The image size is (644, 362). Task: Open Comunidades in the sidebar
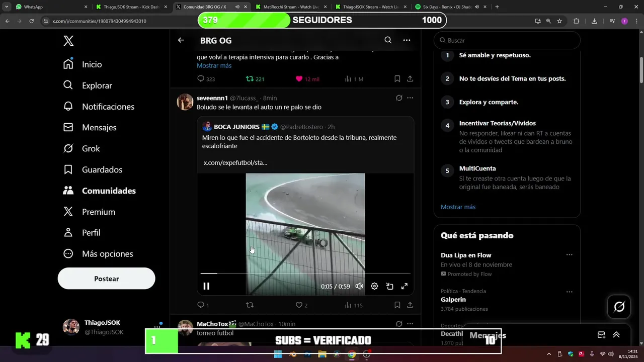coord(100,191)
